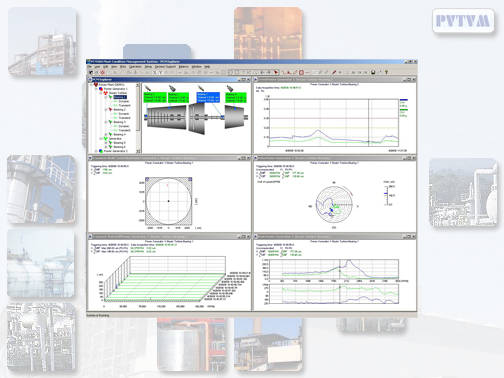Expand the Bearing 4 tree node

(x=106, y=135)
